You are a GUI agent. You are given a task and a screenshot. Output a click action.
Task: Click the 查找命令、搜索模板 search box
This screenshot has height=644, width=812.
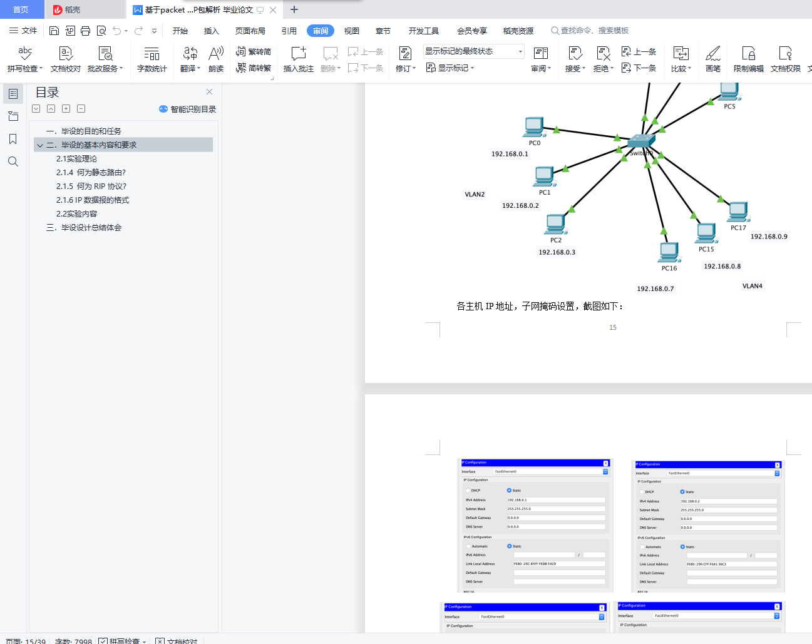point(590,31)
